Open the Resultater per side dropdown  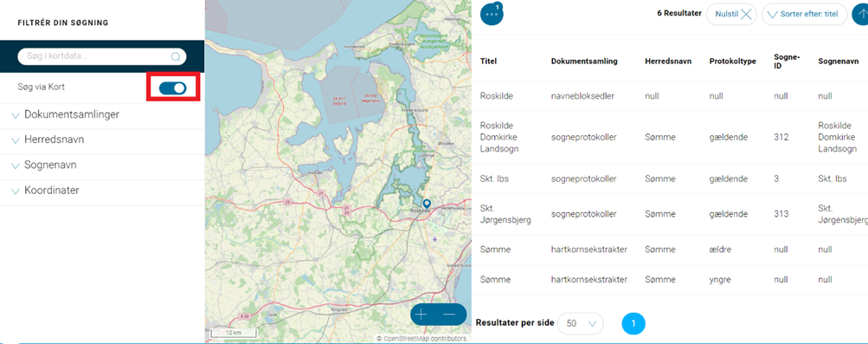click(580, 323)
